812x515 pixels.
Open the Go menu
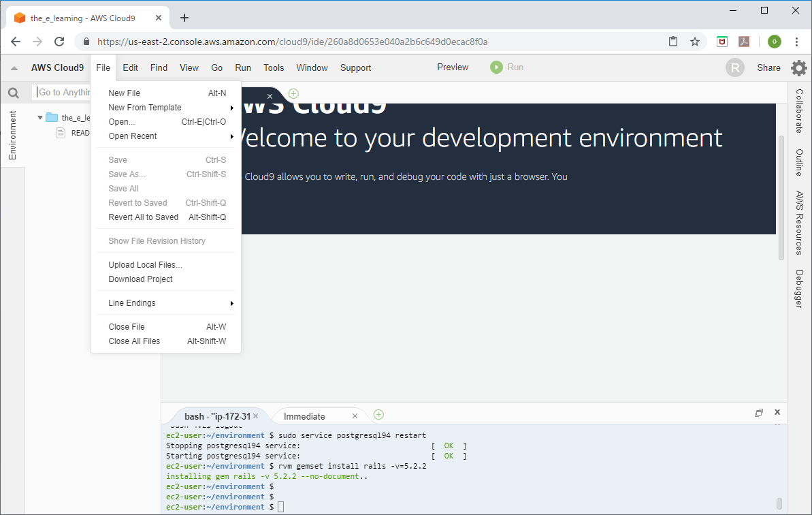(x=217, y=68)
